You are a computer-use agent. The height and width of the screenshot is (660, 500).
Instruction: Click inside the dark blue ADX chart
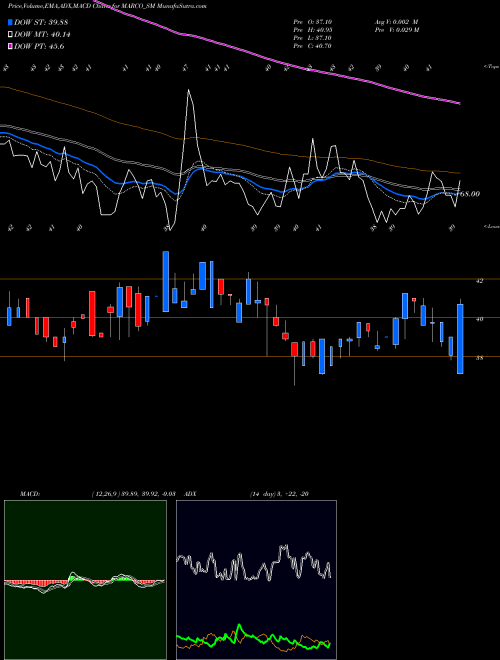(256, 580)
